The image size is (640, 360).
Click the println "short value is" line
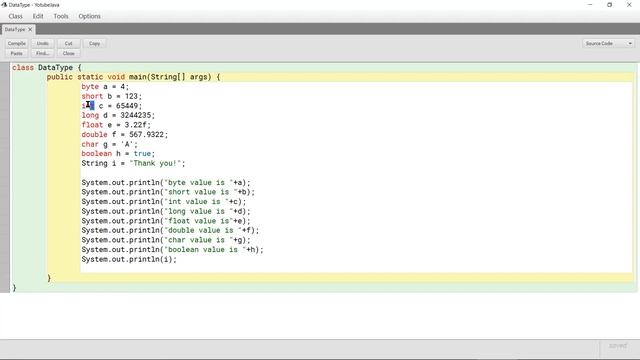pos(168,192)
